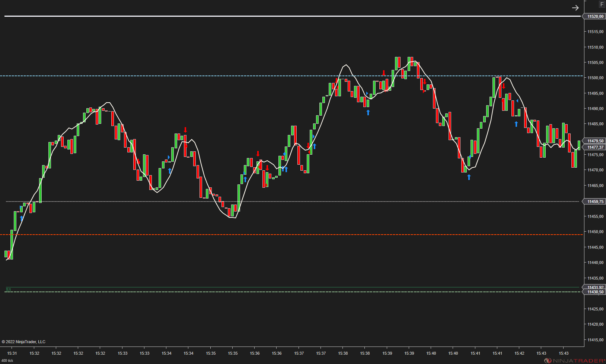Click the 11435,00 price axis label

click(596, 278)
